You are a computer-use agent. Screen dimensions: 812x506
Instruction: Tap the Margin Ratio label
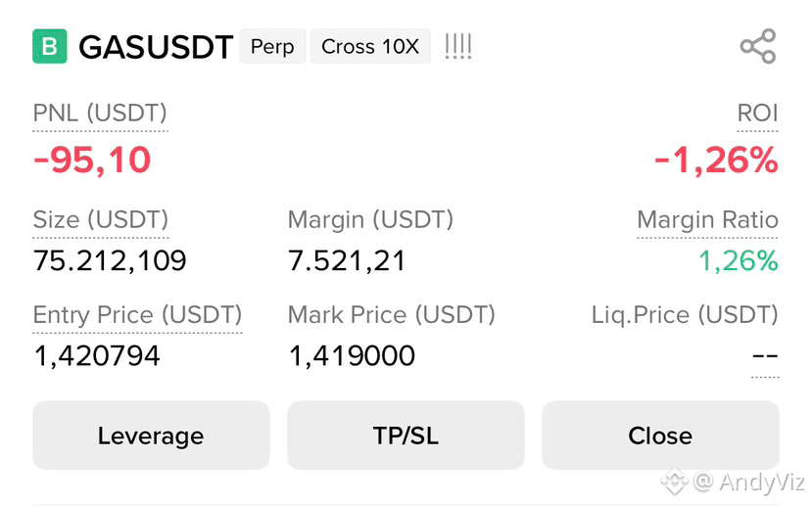pyautogui.click(x=707, y=220)
